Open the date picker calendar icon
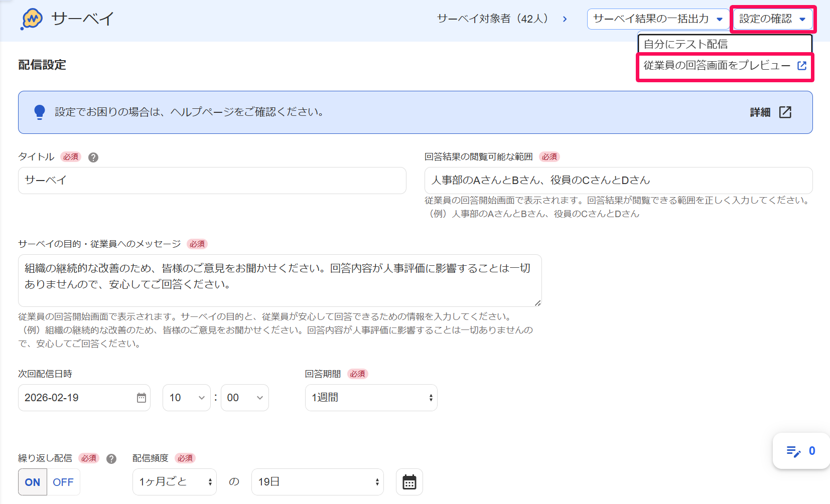The height and width of the screenshot is (504, 830). 142,398
